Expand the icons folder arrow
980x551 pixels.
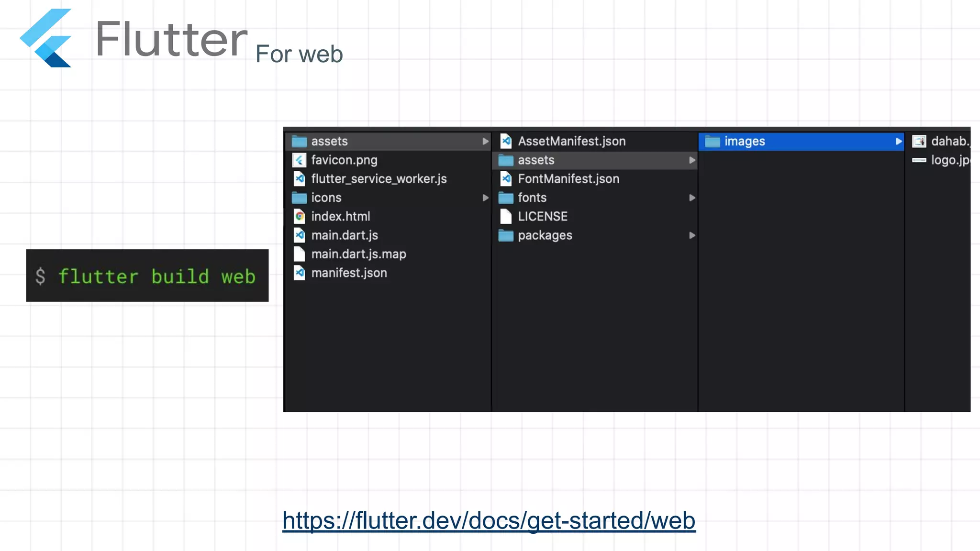[x=485, y=198]
